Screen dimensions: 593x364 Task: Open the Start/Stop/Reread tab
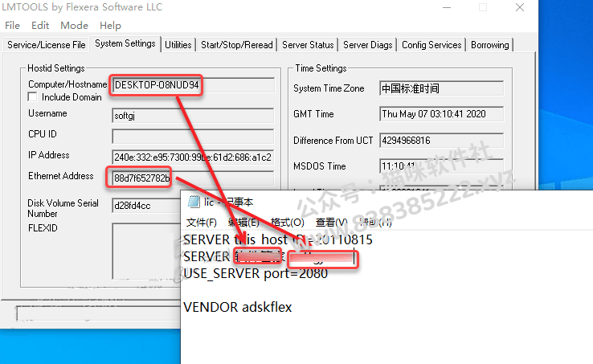tap(237, 45)
